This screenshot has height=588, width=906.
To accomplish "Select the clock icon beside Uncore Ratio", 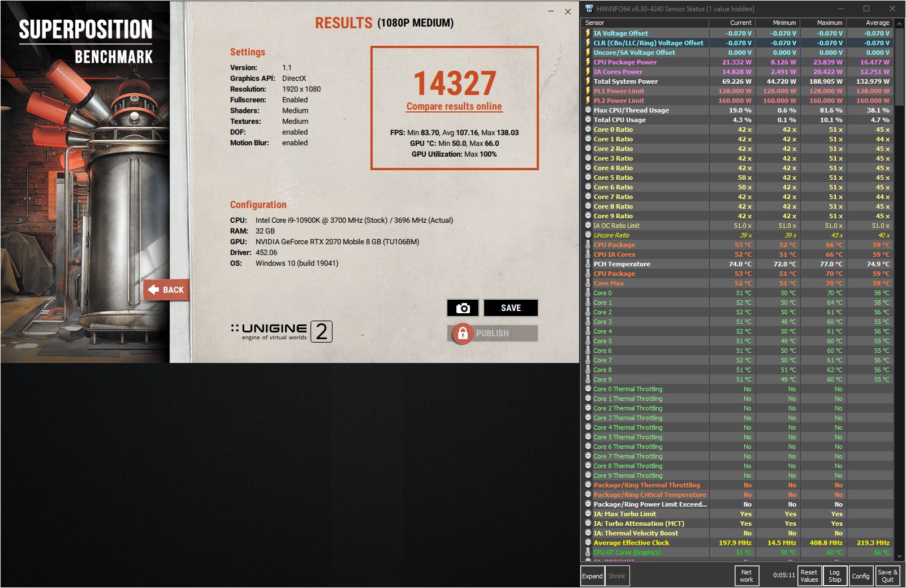I will click(588, 235).
